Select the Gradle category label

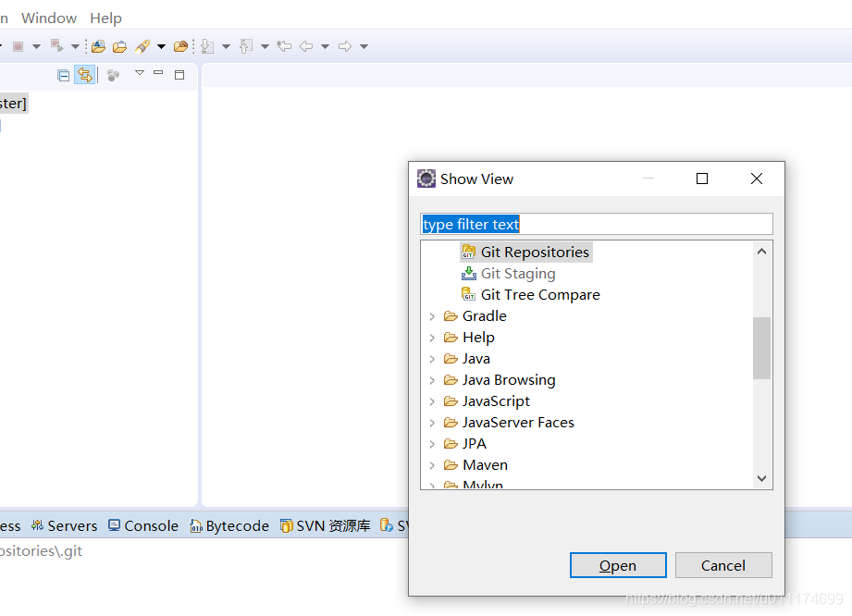click(484, 315)
